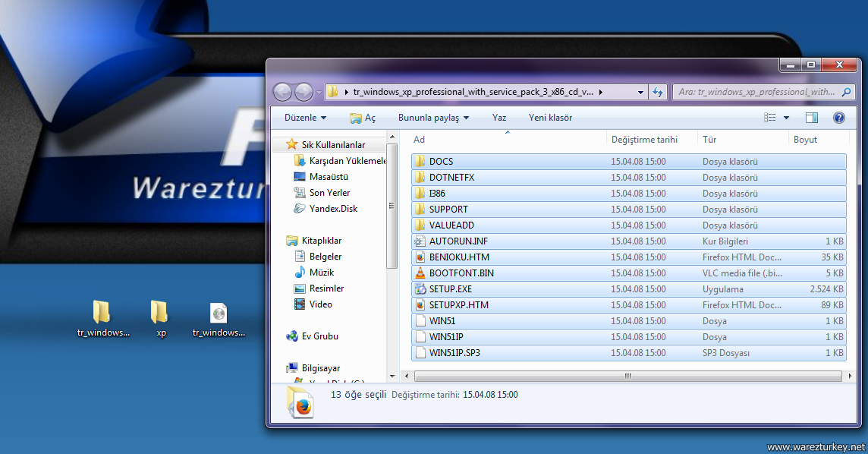Open Bilgisayar in the navigation pane
The image size is (868, 454).
click(x=321, y=368)
